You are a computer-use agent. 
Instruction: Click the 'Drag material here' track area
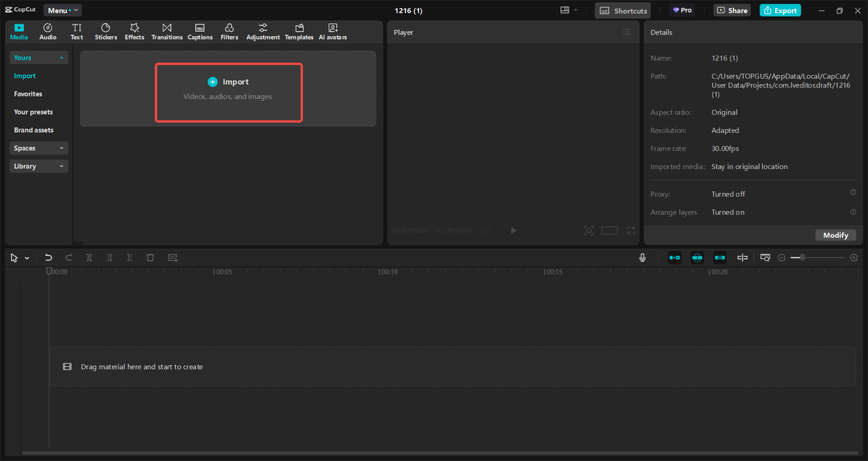click(452, 367)
